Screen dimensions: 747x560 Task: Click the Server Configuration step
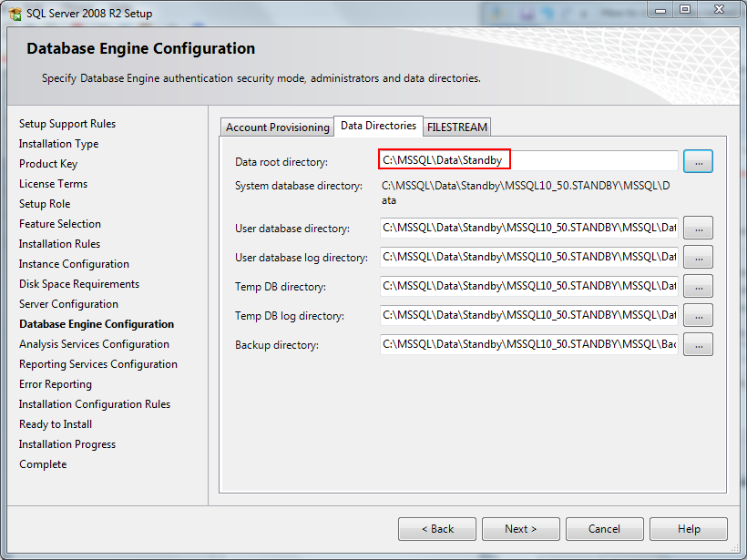(68, 304)
